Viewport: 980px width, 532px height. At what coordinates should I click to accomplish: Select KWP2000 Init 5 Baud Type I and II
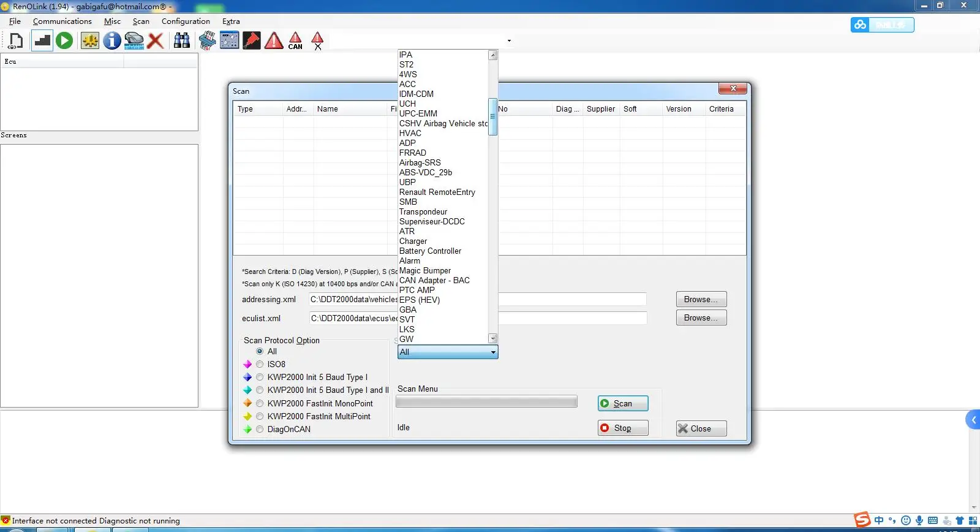(260, 390)
